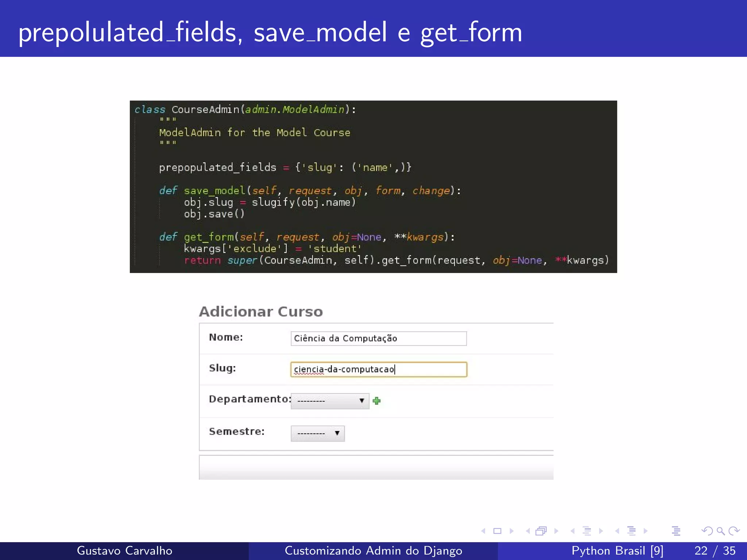Click the slide title prepolulated_fields, save_model e get_form
Image resolution: width=747 pixels, height=560 pixels.
coord(270,33)
